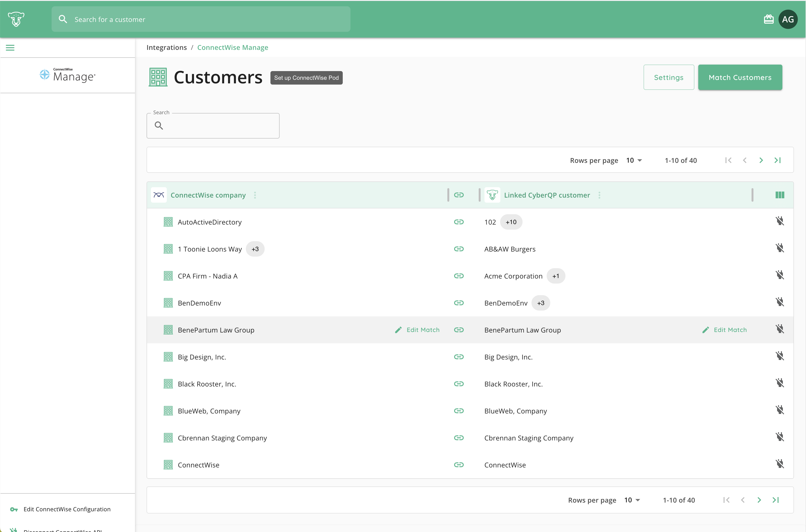Open top Rows per page dropdown
Screen dimensions: 806x532
(634, 160)
